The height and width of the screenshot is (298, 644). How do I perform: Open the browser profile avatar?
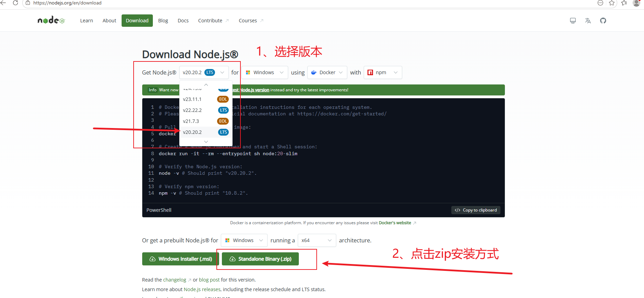click(x=636, y=3)
